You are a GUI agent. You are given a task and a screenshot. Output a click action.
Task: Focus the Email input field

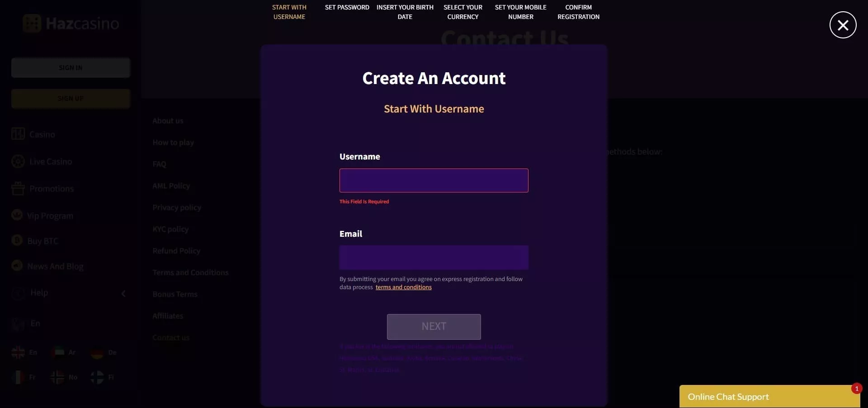[x=434, y=258]
